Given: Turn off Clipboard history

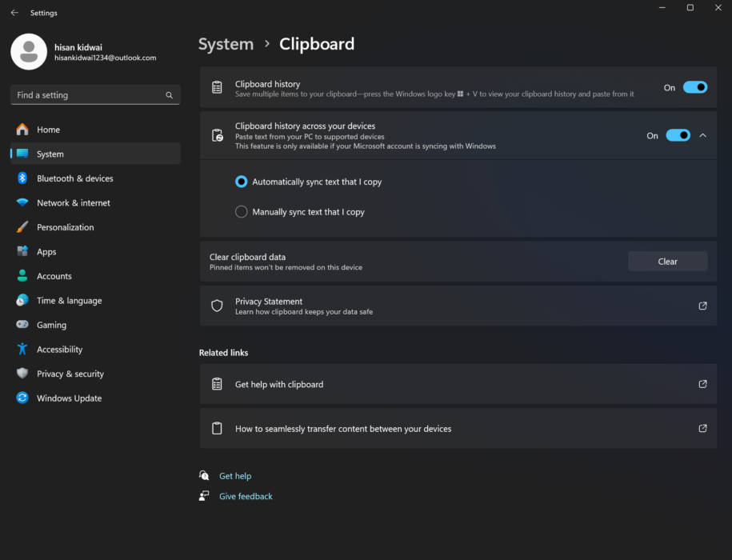Looking at the screenshot, I should click(694, 87).
